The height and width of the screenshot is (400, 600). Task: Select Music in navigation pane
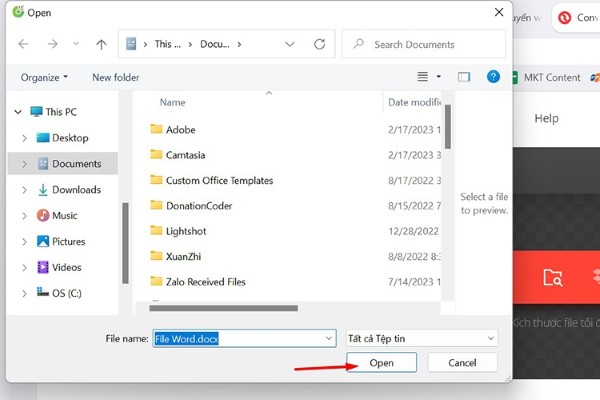pos(64,216)
